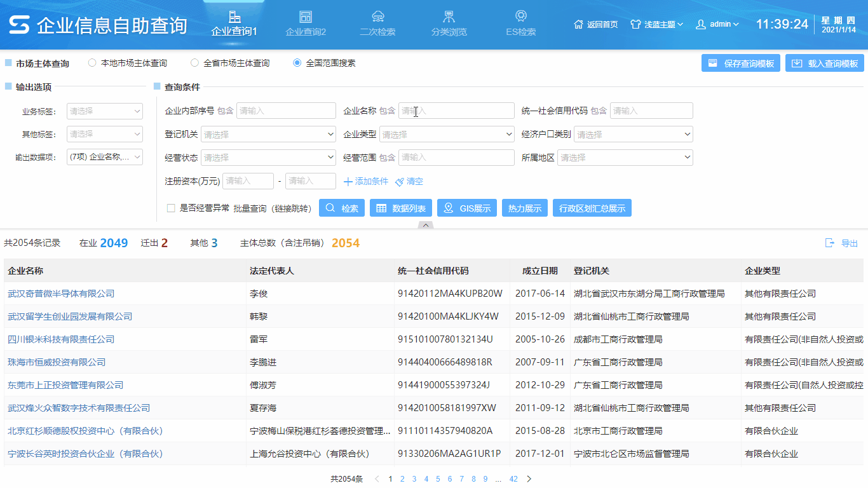Click 载入查询模板 button
This screenshot has width=868, height=488.
tap(825, 64)
